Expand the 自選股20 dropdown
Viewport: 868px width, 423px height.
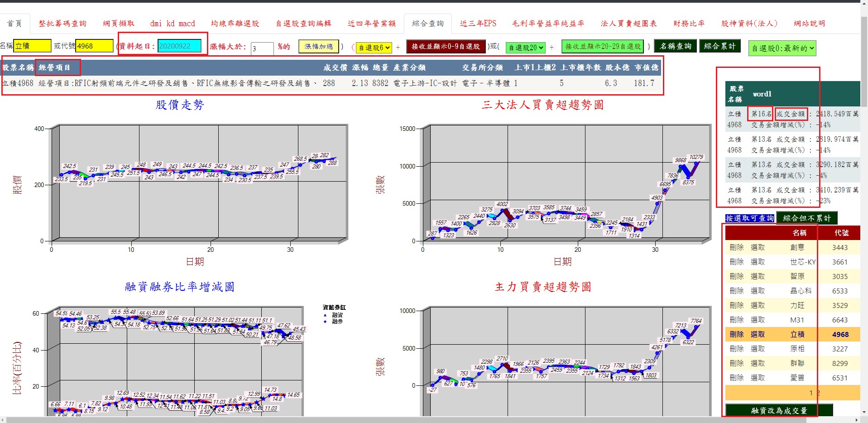pos(525,47)
